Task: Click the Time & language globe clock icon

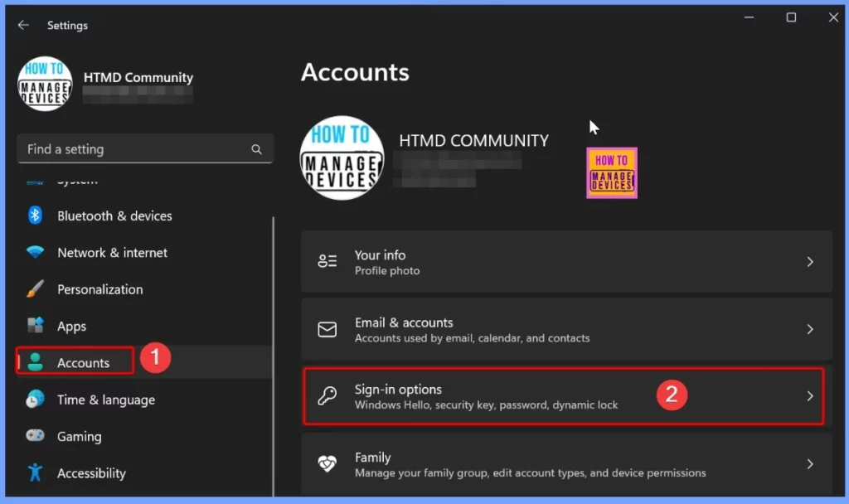Action: (35, 399)
